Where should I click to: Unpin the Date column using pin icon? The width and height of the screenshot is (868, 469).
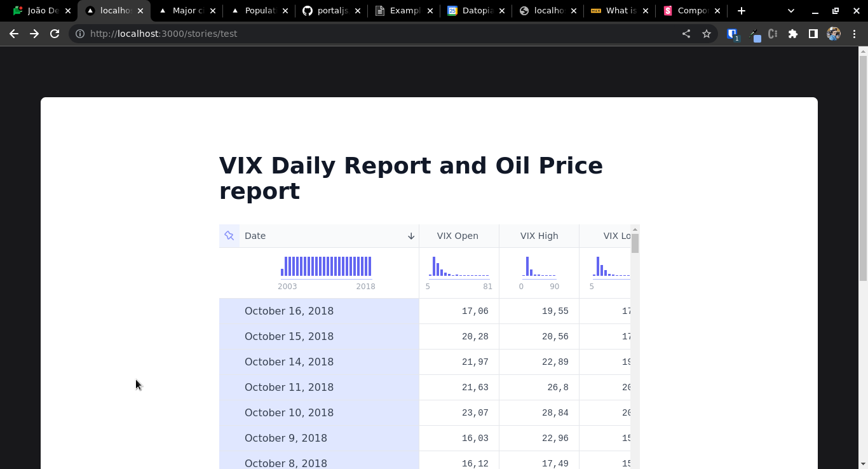click(x=229, y=236)
